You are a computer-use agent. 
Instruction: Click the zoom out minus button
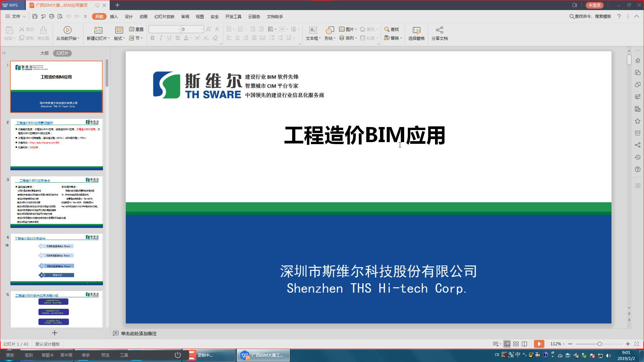(x=570, y=344)
